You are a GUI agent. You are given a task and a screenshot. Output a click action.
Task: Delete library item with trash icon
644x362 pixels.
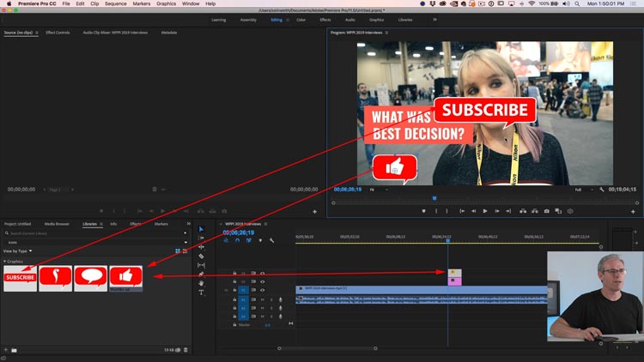[185, 350]
